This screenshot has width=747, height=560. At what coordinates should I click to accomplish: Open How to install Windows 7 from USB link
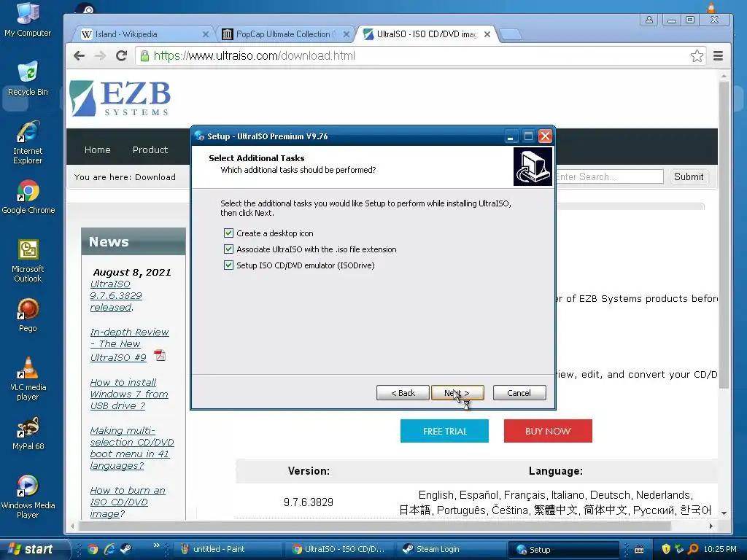pos(129,394)
